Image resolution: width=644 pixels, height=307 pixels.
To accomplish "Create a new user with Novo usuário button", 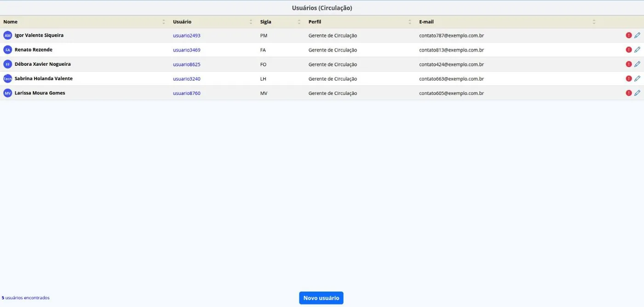I will click(x=321, y=298).
